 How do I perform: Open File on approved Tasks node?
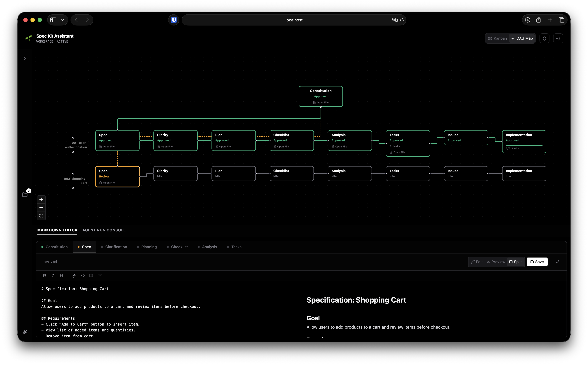click(397, 152)
